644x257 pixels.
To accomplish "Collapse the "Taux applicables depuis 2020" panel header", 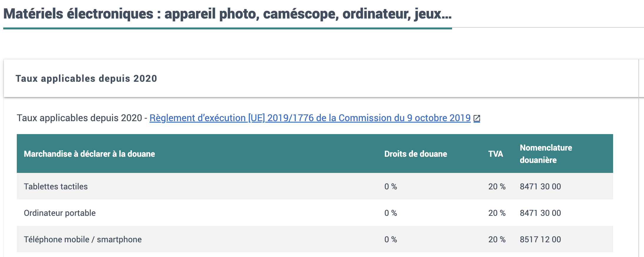I will point(86,79).
